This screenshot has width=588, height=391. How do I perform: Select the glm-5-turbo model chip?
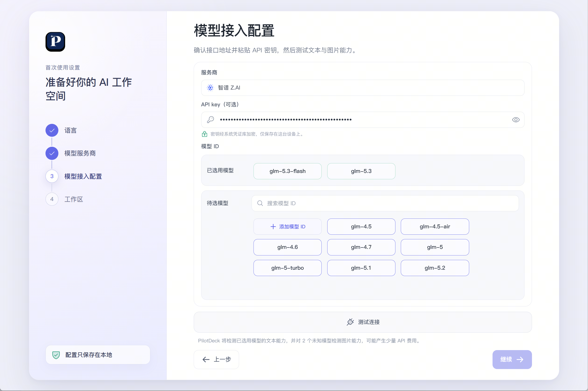coord(287,268)
